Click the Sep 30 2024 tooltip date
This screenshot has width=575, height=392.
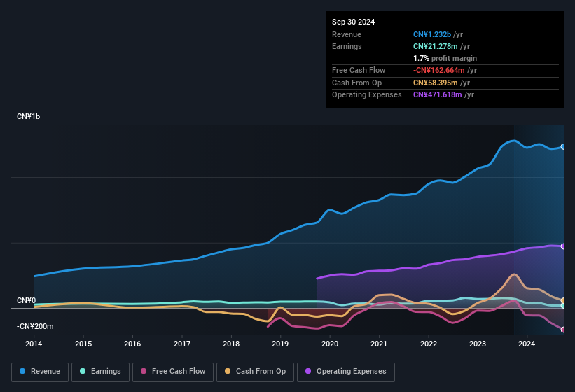[353, 22]
